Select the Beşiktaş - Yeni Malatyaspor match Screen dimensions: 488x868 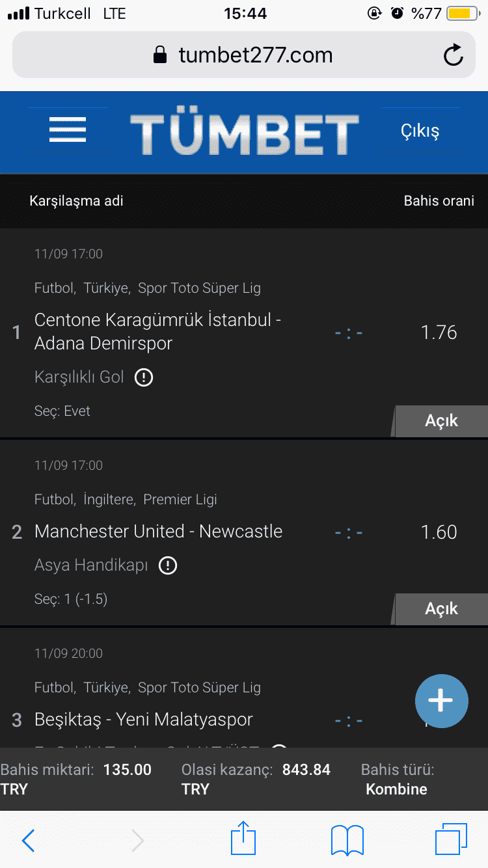click(143, 720)
